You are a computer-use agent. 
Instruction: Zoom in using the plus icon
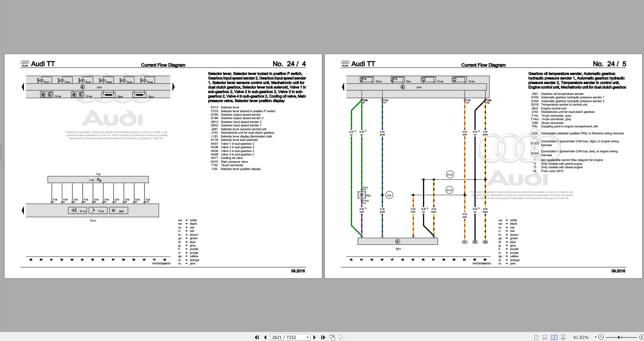coord(641,337)
